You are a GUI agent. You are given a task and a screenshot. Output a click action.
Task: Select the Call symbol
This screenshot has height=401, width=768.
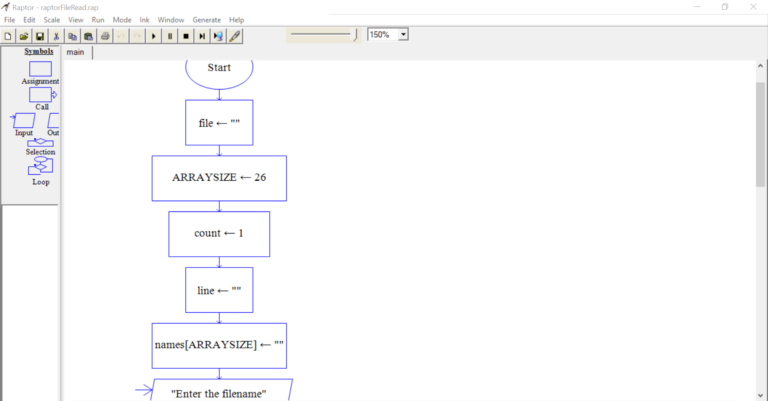[41, 94]
